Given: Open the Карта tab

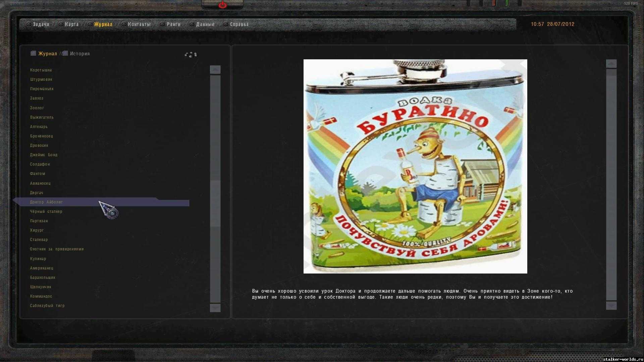Looking at the screenshot, I should pos(71,24).
